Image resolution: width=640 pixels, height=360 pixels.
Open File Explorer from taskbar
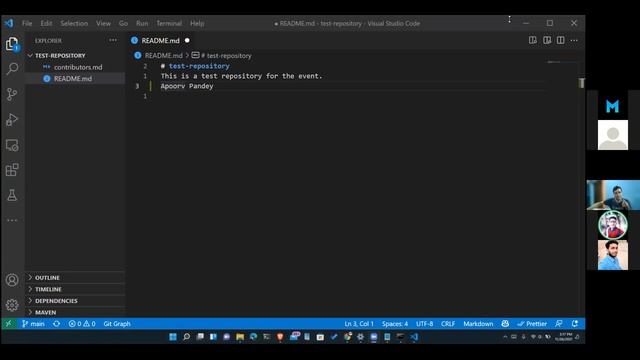[240, 337]
